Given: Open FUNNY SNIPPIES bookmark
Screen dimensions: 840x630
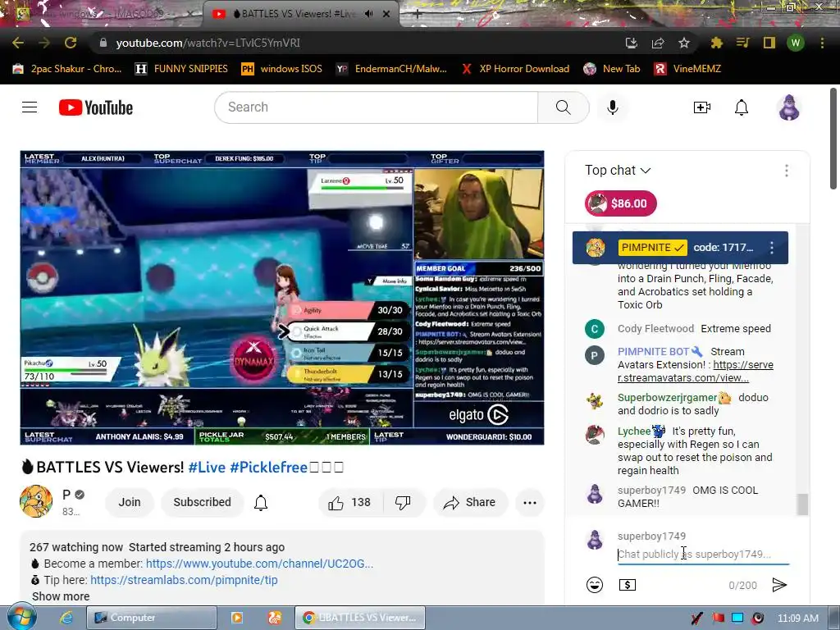Looking at the screenshot, I should click(x=181, y=69).
